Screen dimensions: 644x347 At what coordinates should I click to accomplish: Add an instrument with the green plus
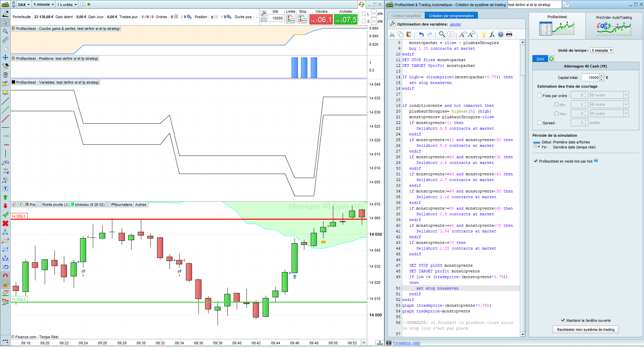coord(551,59)
